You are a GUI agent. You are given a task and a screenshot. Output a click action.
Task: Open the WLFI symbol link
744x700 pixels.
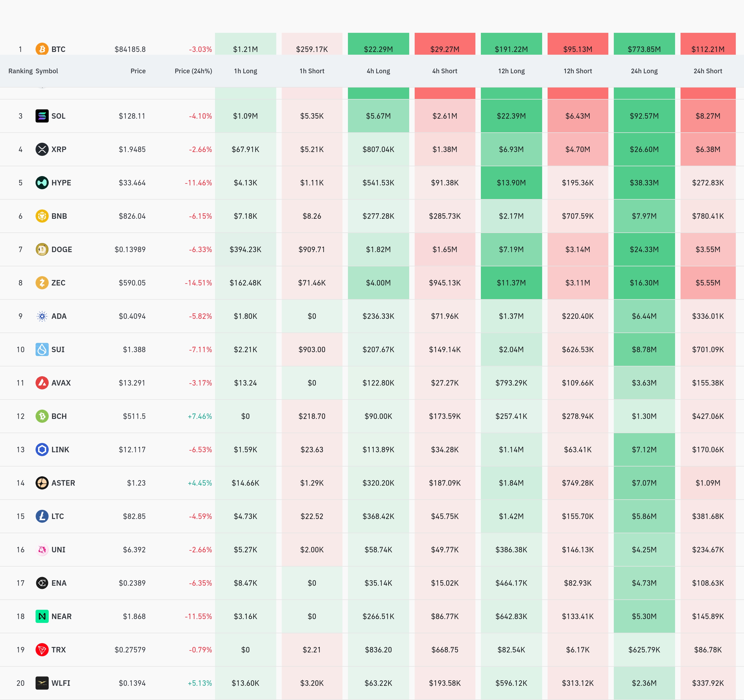(x=61, y=683)
